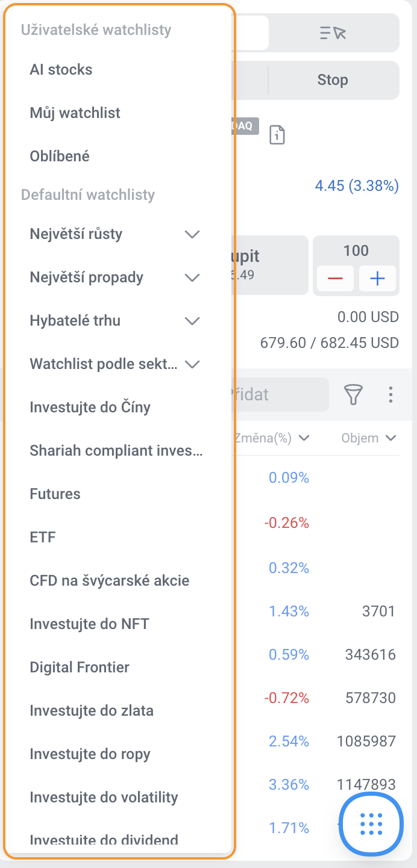
Task: Expand the Hybatelé trhu list
Action: (x=192, y=321)
